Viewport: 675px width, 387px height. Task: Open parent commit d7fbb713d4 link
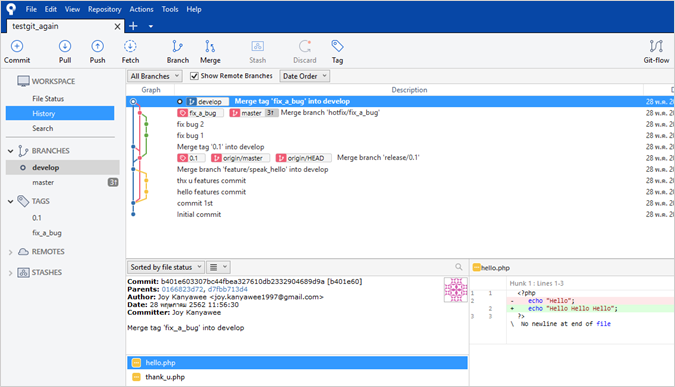(228, 289)
